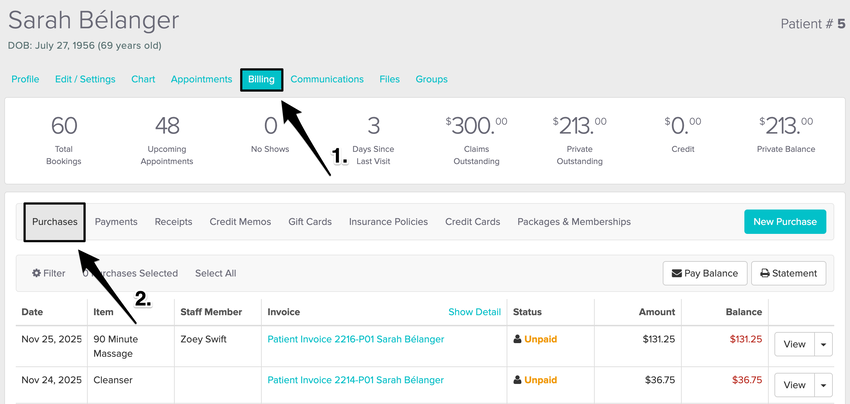Open the Edit / Settings tab

click(85, 79)
